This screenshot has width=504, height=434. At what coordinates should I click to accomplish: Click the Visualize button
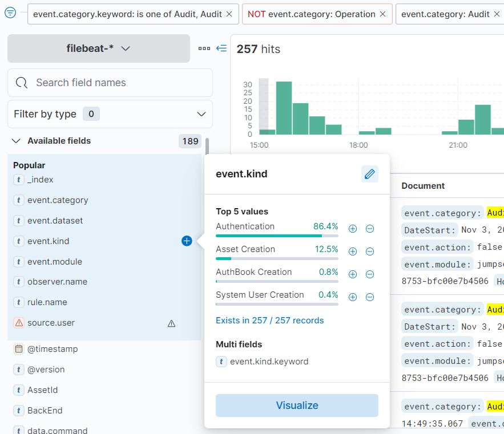[297, 405]
